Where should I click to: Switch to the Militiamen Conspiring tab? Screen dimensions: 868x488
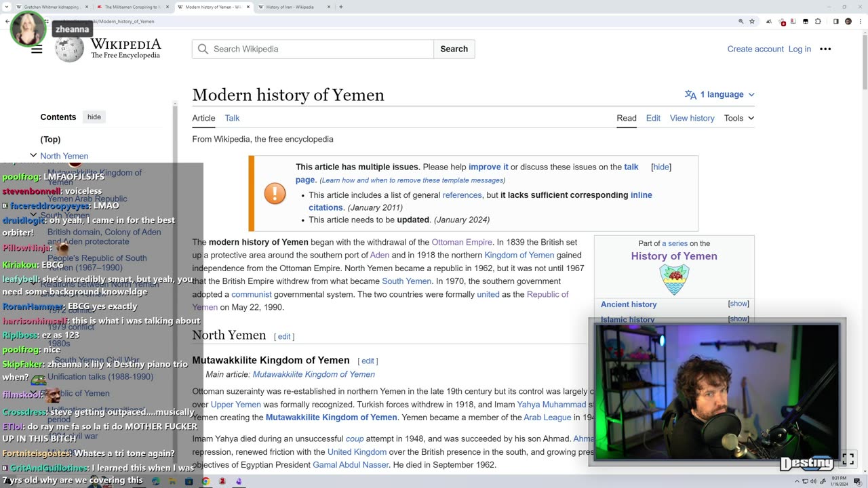(132, 7)
